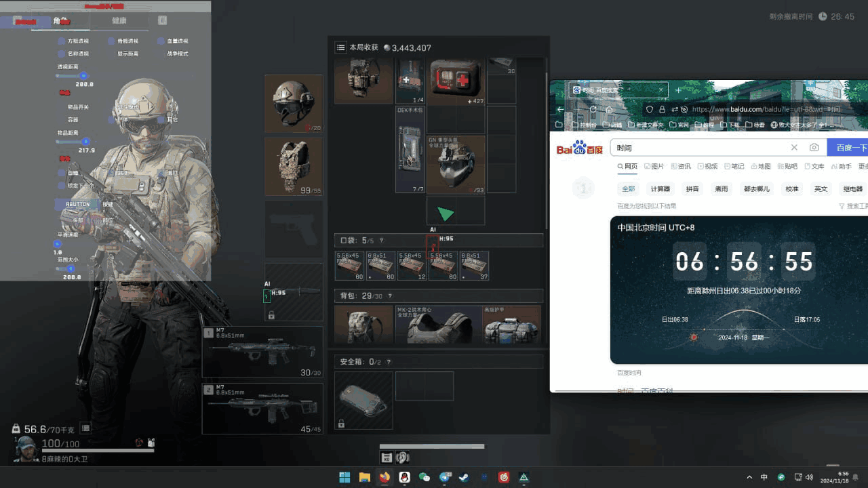The width and height of the screenshot is (868, 488).
Task: Toggle the 骨骼透视 checkbox
Action: 111,41
